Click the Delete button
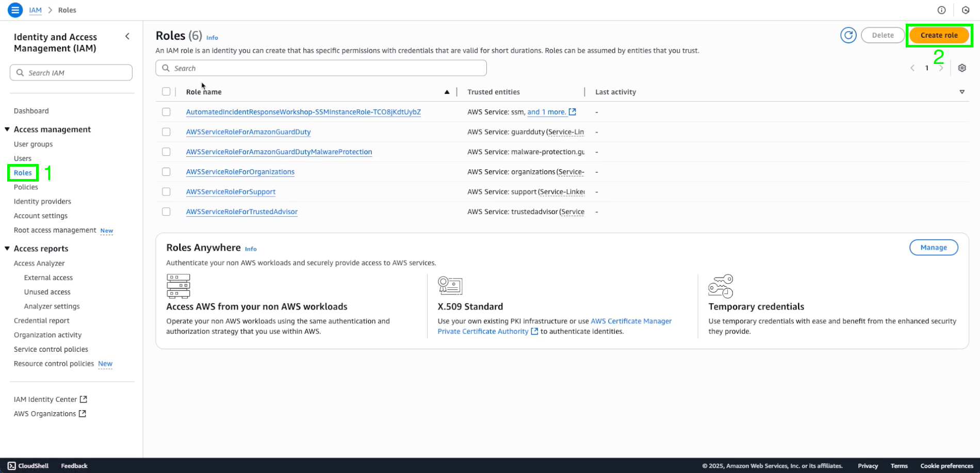Image resolution: width=980 pixels, height=473 pixels. pyautogui.click(x=883, y=35)
